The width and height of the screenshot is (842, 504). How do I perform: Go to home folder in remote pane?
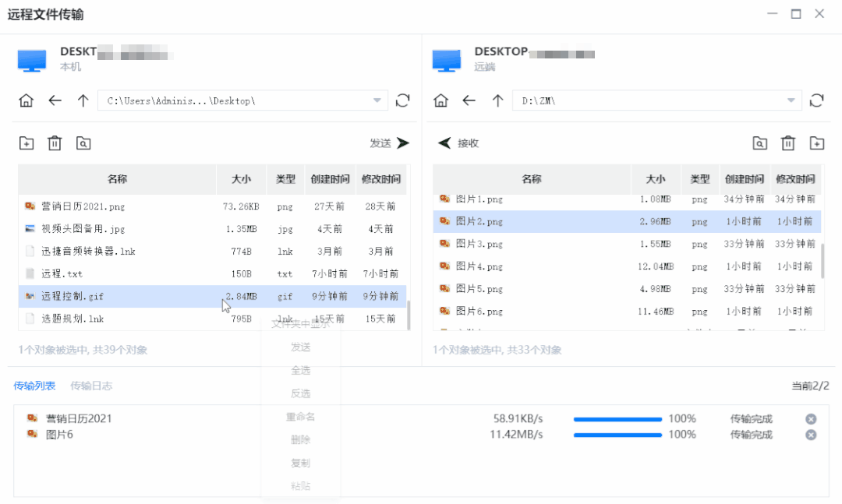[x=440, y=100]
